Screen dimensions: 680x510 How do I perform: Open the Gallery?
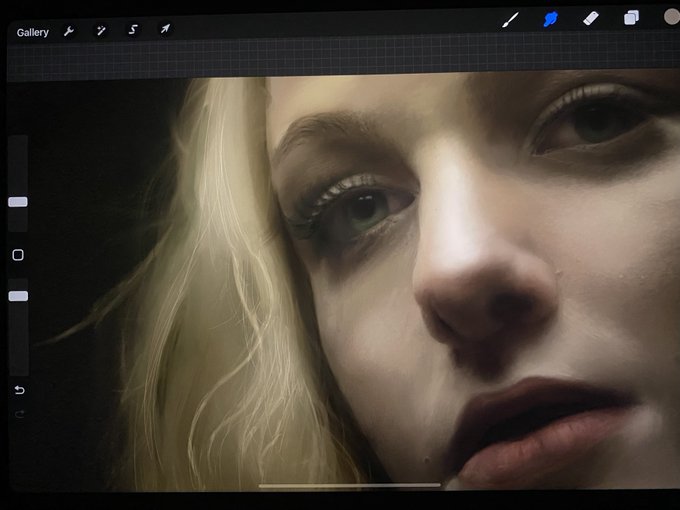[x=33, y=33]
